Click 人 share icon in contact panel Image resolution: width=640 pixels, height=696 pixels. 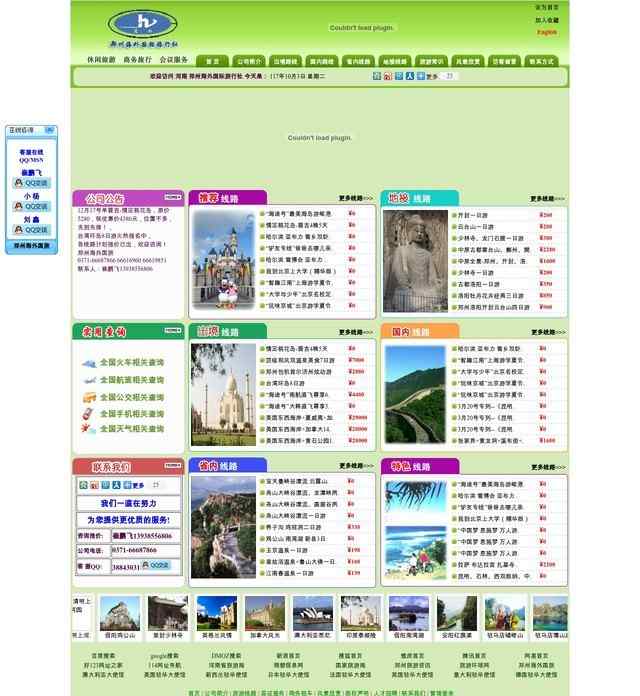116,485
